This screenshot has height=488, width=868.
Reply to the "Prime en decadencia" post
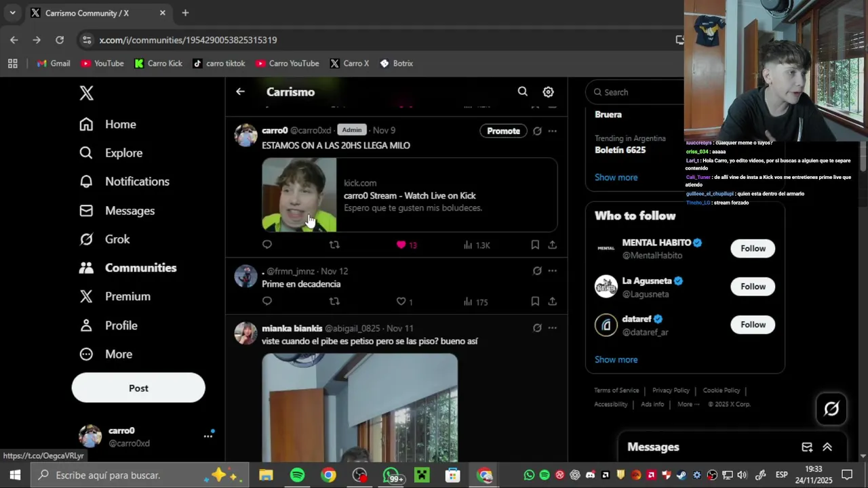[267, 302]
